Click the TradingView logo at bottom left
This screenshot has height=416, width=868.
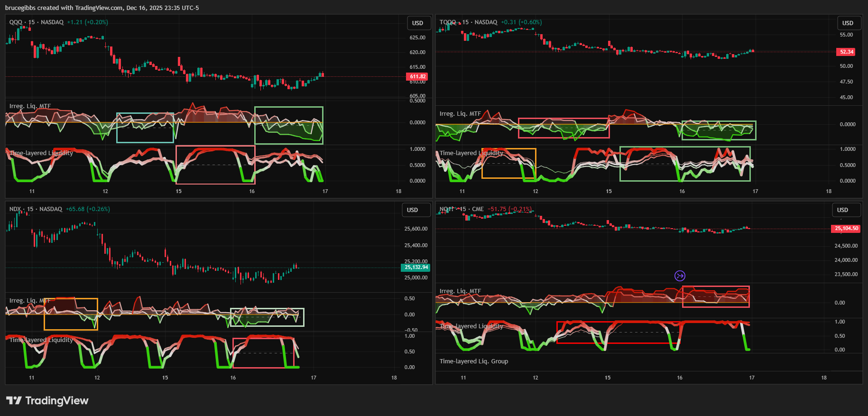click(47, 401)
